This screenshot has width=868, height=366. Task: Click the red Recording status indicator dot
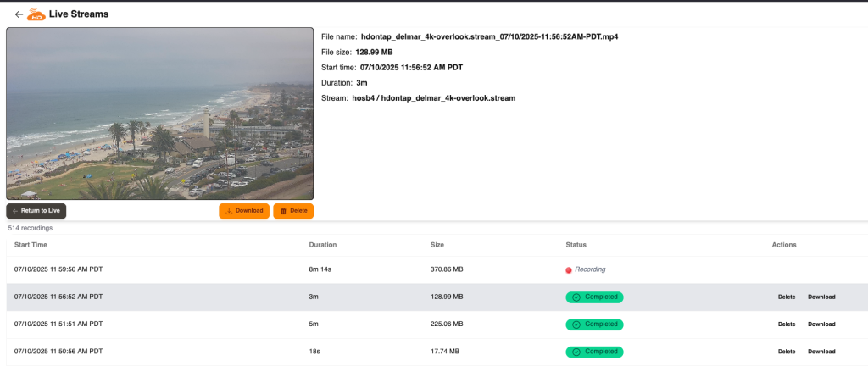point(569,270)
